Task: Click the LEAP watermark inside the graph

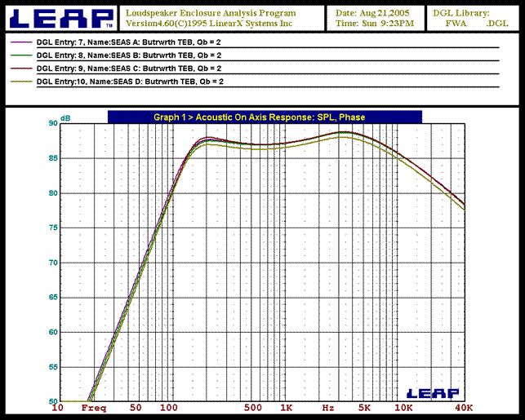Action: pyautogui.click(x=432, y=393)
